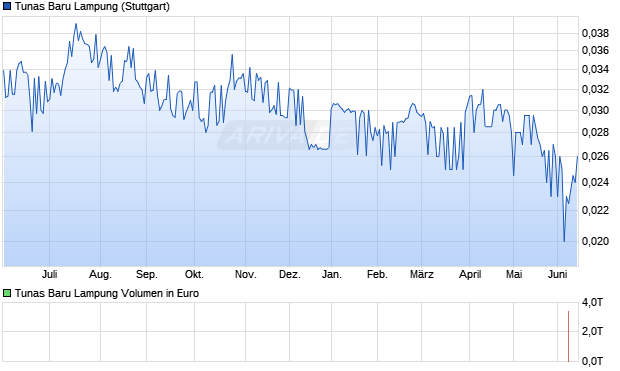The height and width of the screenshot is (371, 620).
Task: Click the 'Okt.' month label
Action: point(194,274)
